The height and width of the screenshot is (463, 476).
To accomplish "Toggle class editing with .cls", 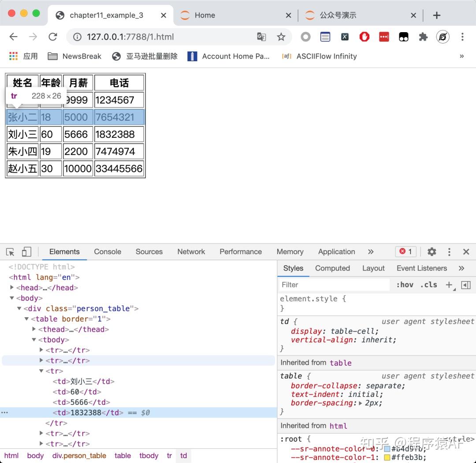I will [x=428, y=285].
